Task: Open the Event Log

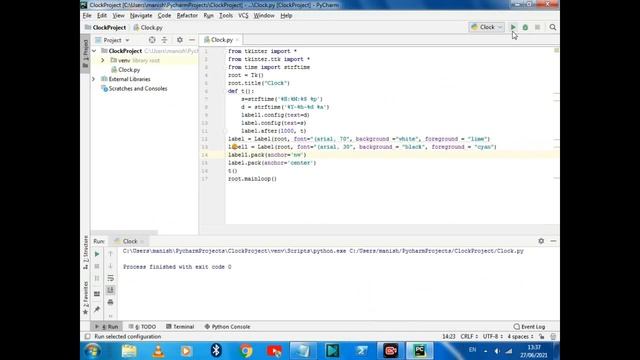Action: point(529,327)
